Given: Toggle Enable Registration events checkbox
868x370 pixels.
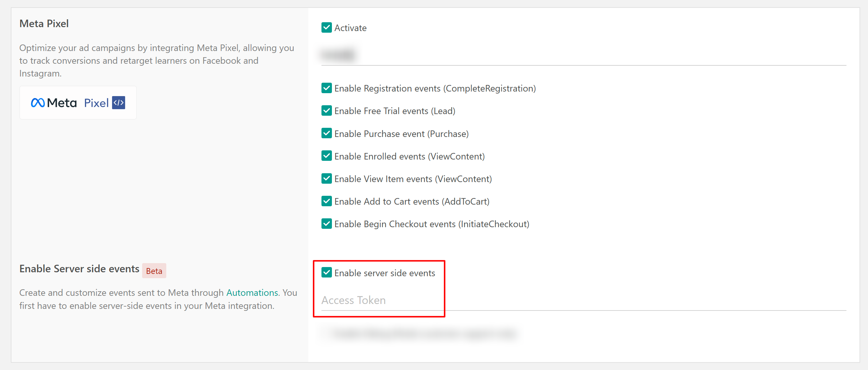Looking at the screenshot, I should pyautogui.click(x=326, y=88).
